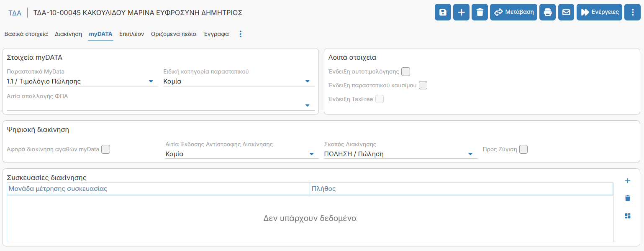Image resolution: width=644 pixels, height=251 pixels.
Task: Delete the document with the trash icon
Action: point(480,12)
